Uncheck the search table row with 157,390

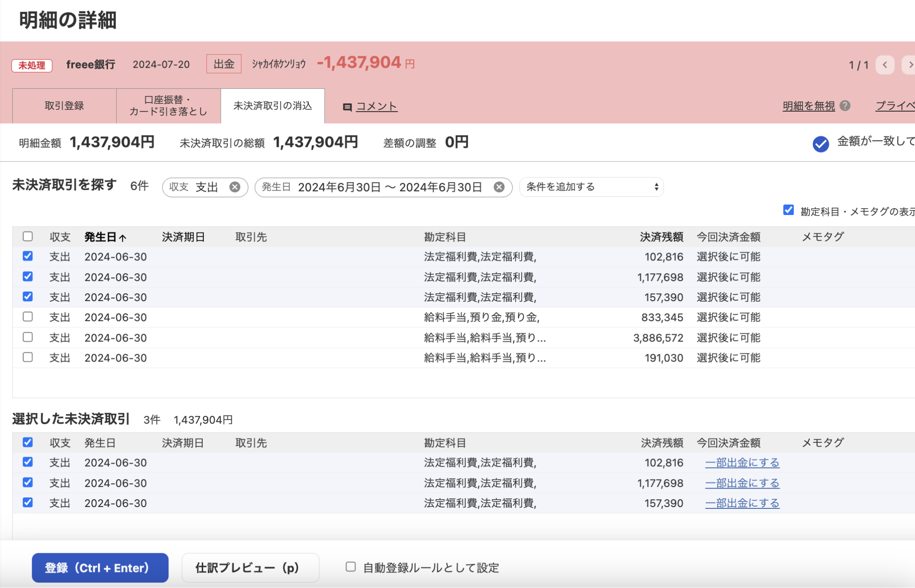pyautogui.click(x=28, y=297)
